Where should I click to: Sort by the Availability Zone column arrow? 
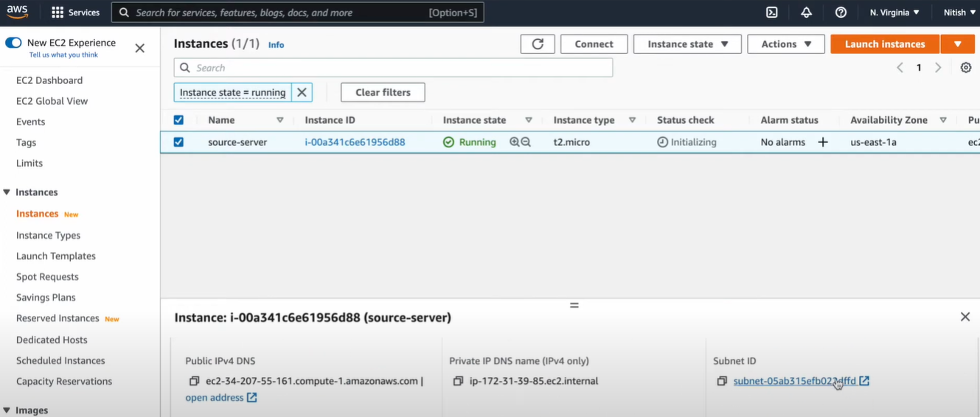tap(943, 120)
